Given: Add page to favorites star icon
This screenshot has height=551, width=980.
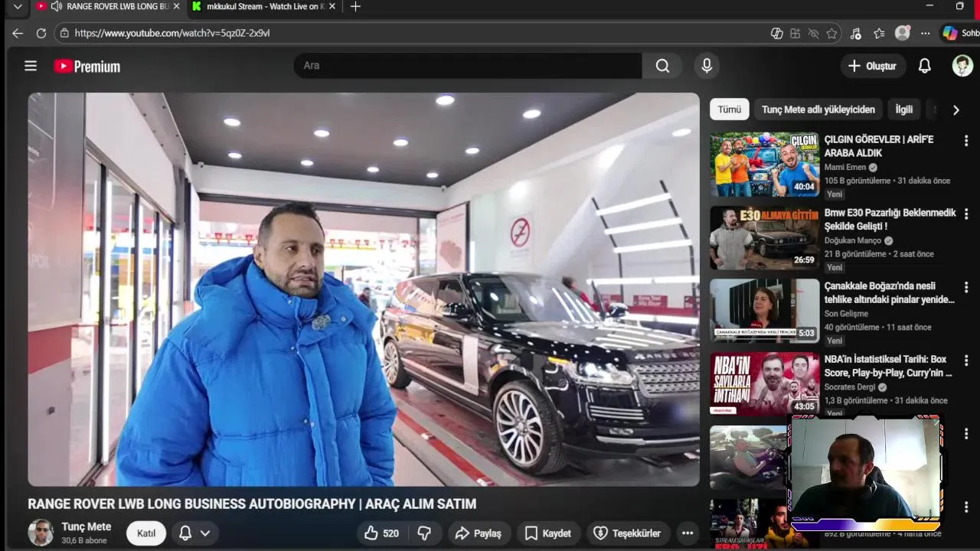Looking at the screenshot, I should coord(831,33).
